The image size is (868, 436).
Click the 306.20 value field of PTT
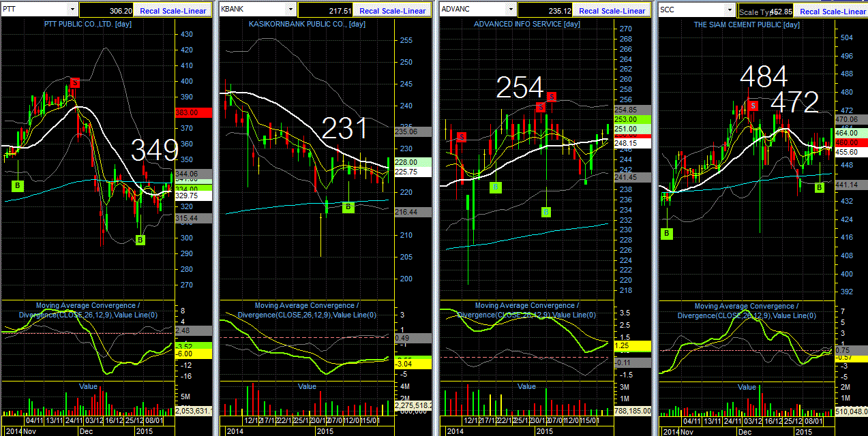point(107,11)
